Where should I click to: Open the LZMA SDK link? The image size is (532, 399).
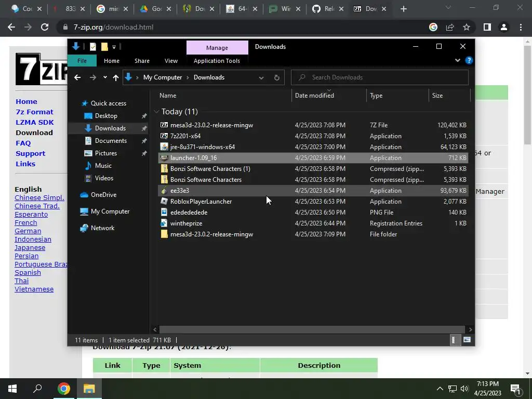click(x=35, y=122)
